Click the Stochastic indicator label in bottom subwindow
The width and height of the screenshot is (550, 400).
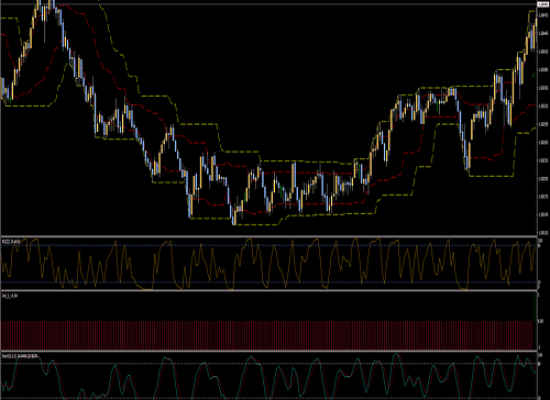coord(20,356)
